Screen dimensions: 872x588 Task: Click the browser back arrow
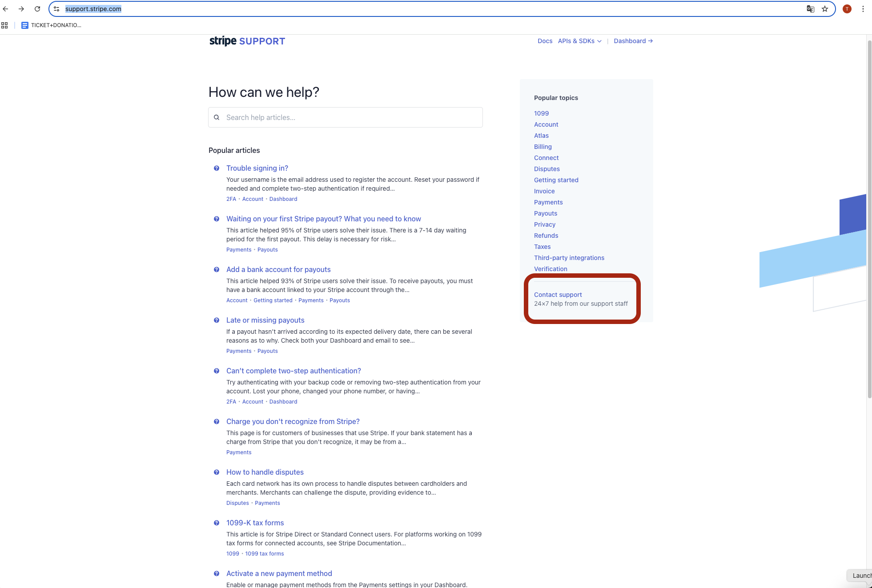5,9
